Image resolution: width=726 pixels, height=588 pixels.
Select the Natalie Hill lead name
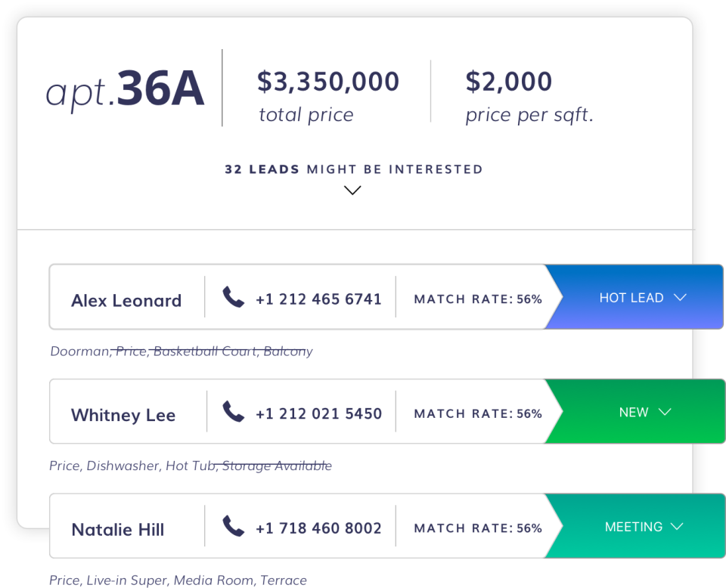[118, 530]
